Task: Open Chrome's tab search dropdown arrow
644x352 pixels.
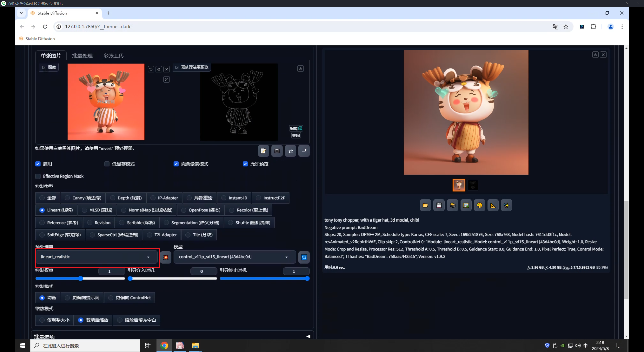Action: click(x=21, y=13)
